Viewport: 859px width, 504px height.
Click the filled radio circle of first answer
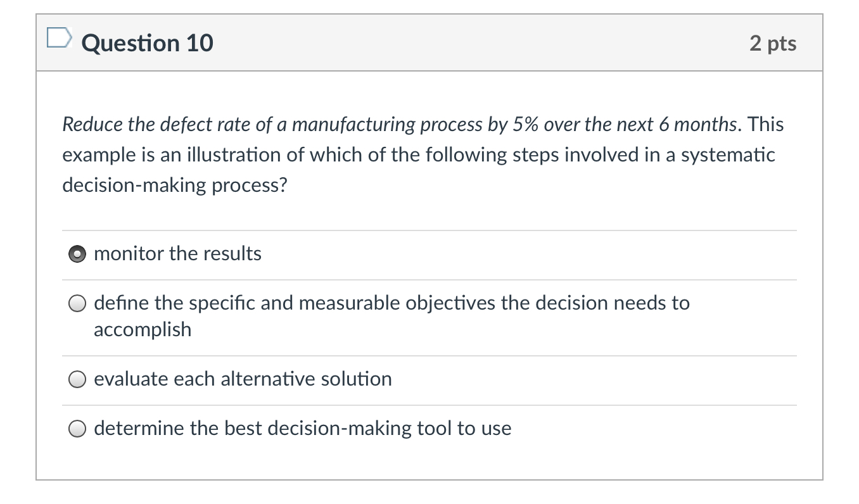pos(77,254)
